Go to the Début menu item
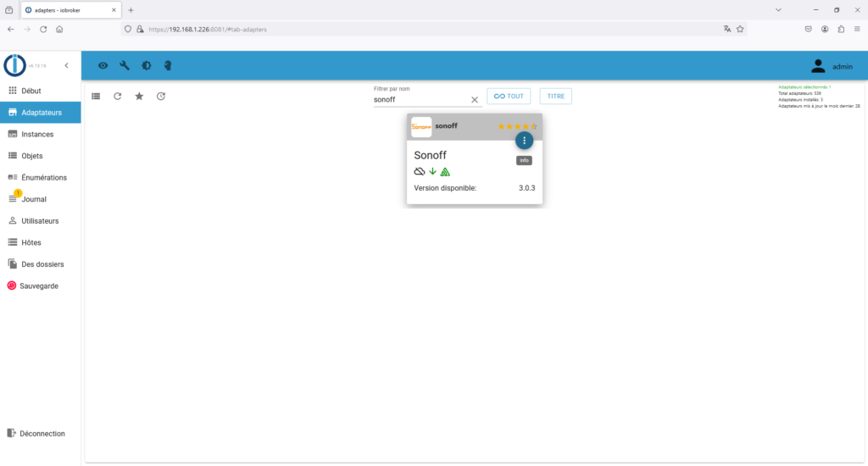Viewport: 868px width, 466px height. pos(41,91)
